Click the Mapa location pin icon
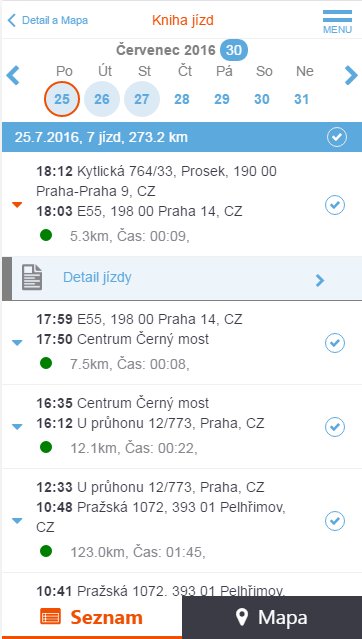The width and height of the screenshot is (362, 639). (x=242, y=617)
